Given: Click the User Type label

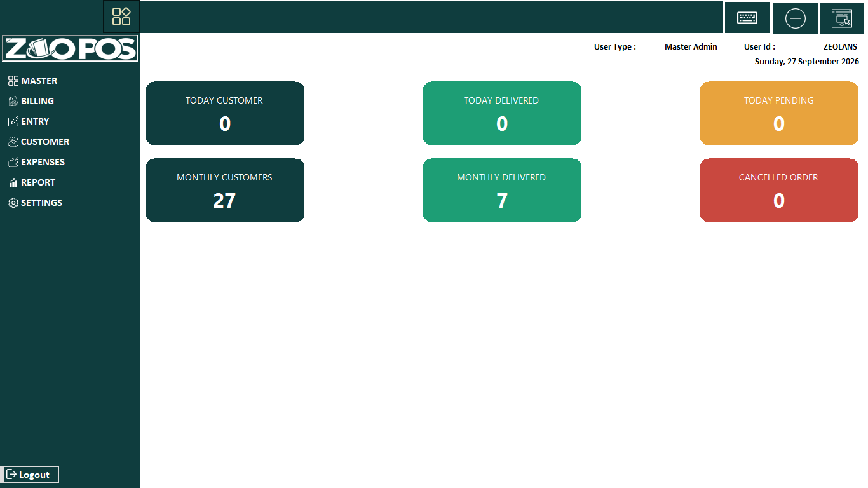Looking at the screenshot, I should pyautogui.click(x=615, y=46).
